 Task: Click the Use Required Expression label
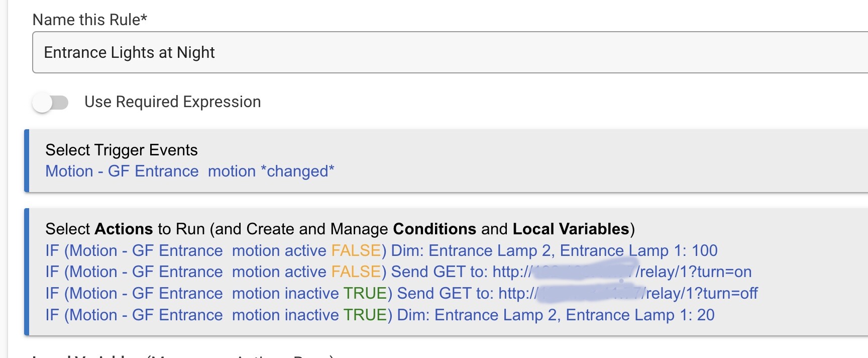tap(173, 102)
